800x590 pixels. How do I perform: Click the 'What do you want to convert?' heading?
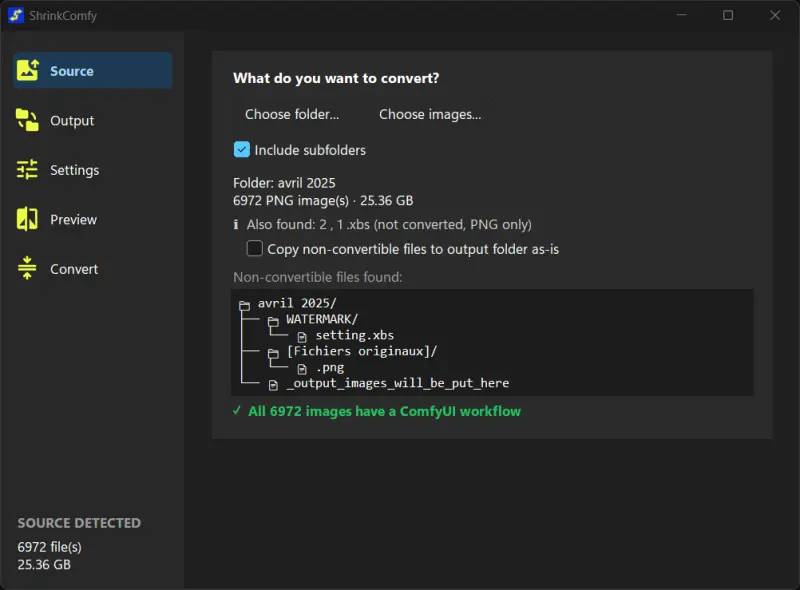point(336,78)
